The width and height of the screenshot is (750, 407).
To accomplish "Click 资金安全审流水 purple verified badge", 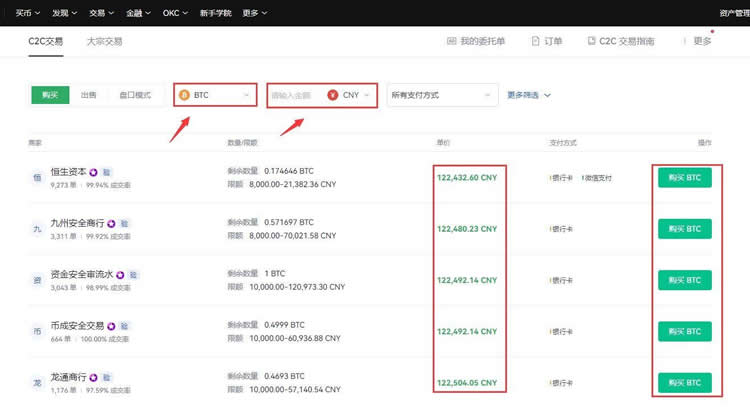I will [120, 275].
